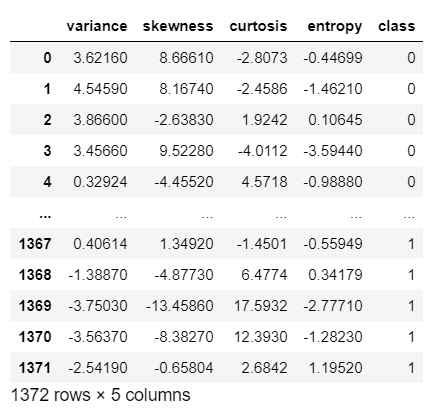The height and width of the screenshot is (417, 433).
Task: Click the 1372 rows × 5 columns summary
Action: (101, 395)
